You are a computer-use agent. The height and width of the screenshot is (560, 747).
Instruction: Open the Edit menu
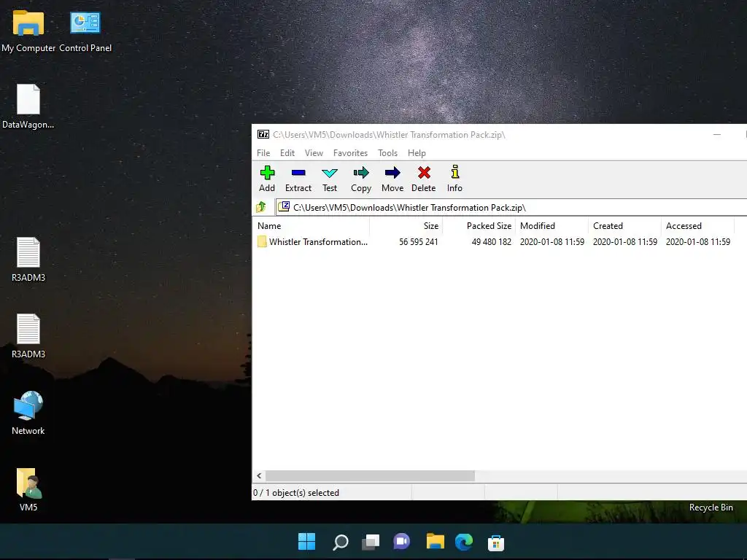[287, 153]
